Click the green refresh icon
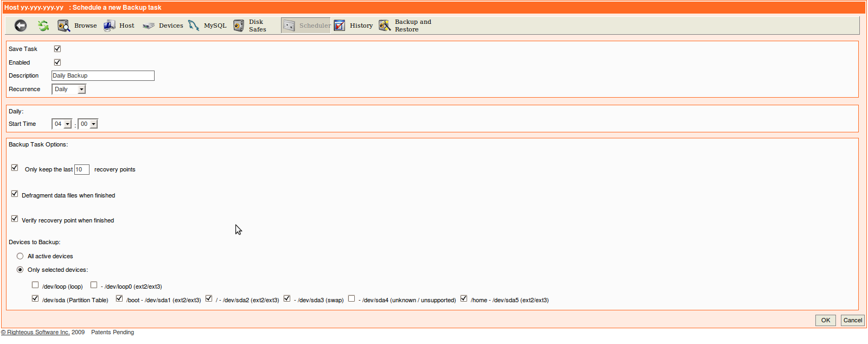Screen dimensions: 868x344 (43, 26)
